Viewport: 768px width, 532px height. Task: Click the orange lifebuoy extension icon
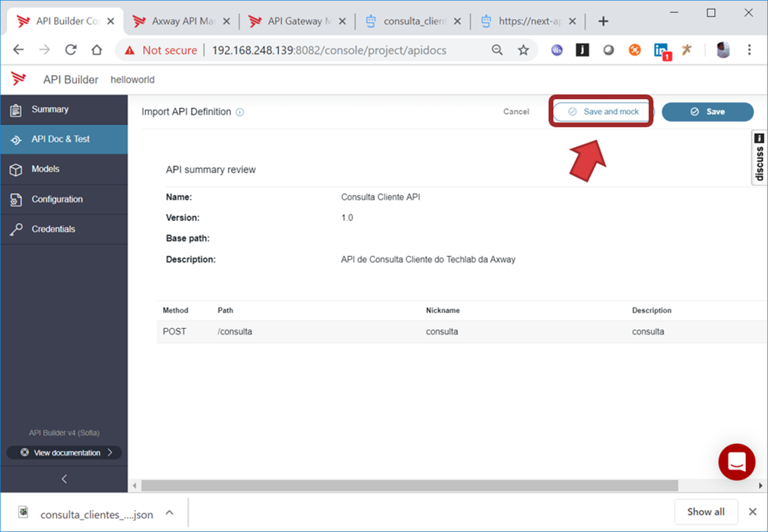[x=635, y=50]
